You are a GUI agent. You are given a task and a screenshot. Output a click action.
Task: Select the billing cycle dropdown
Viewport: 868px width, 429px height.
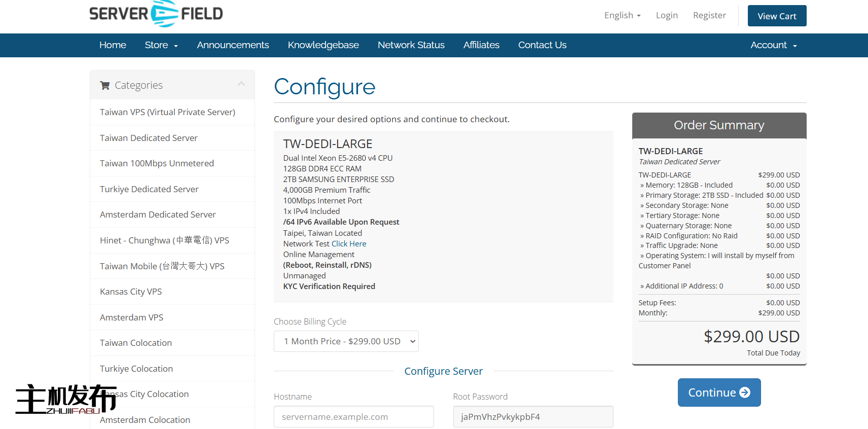(x=346, y=341)
